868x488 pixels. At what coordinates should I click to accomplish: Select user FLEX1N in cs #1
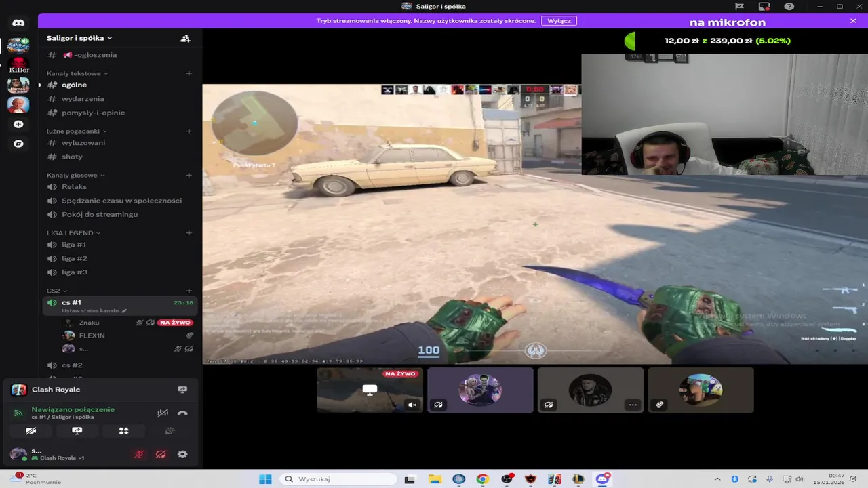tap(92, 335)
